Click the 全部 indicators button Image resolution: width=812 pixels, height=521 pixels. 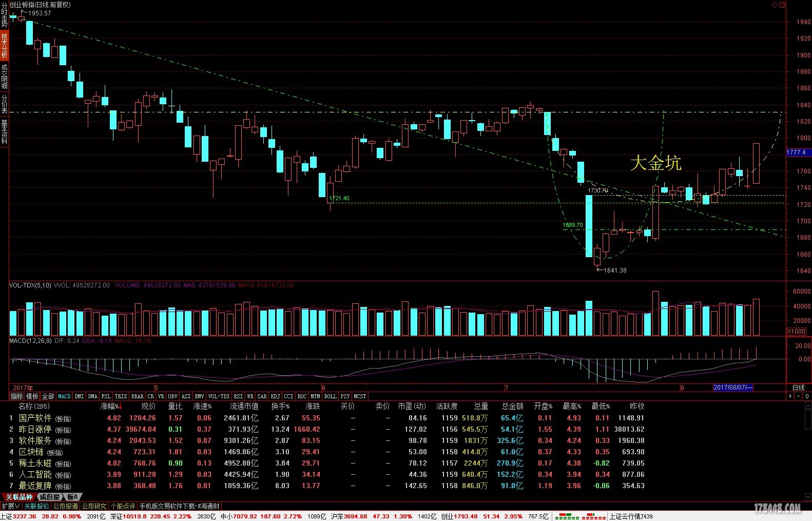[48, 396]
